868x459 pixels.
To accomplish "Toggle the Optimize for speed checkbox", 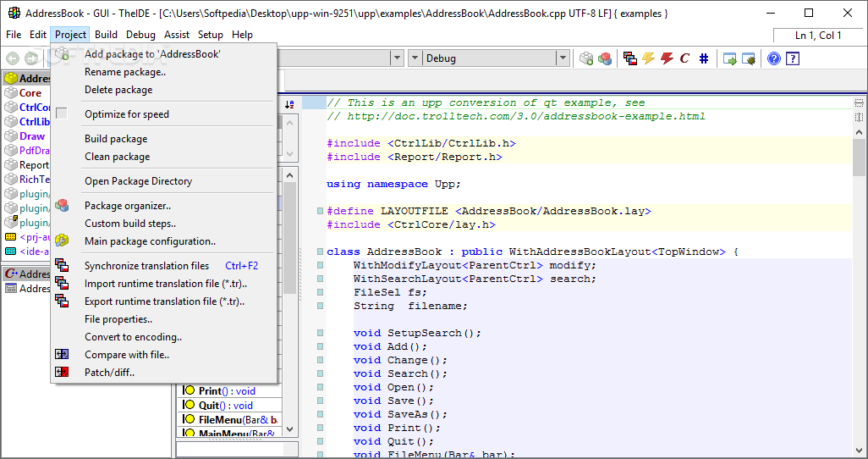I will 62,114.
